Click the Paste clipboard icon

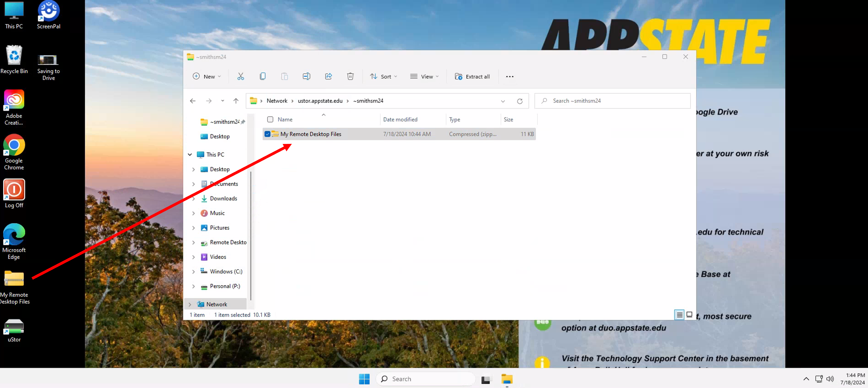[x=284, y=76]
